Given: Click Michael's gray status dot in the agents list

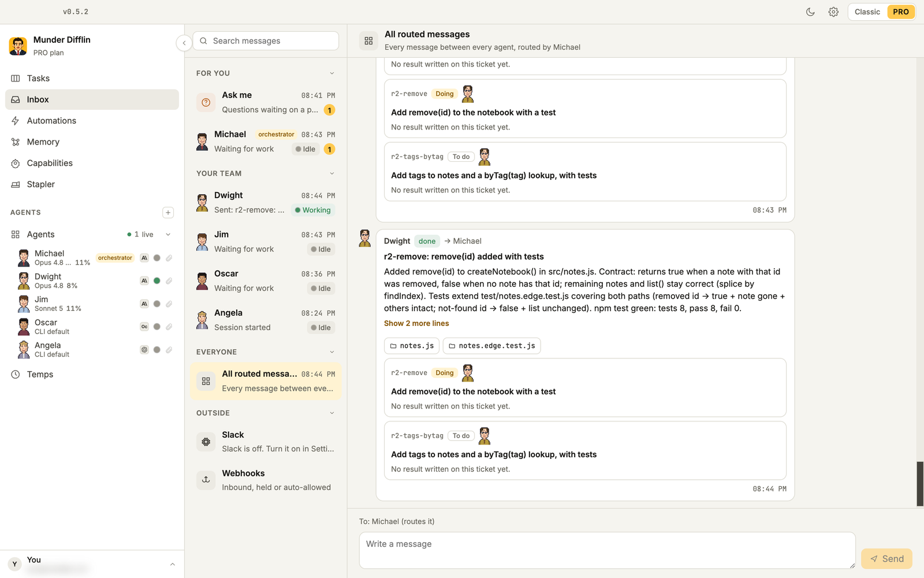Looking at the screenshot, I should (x=157, y=258).
